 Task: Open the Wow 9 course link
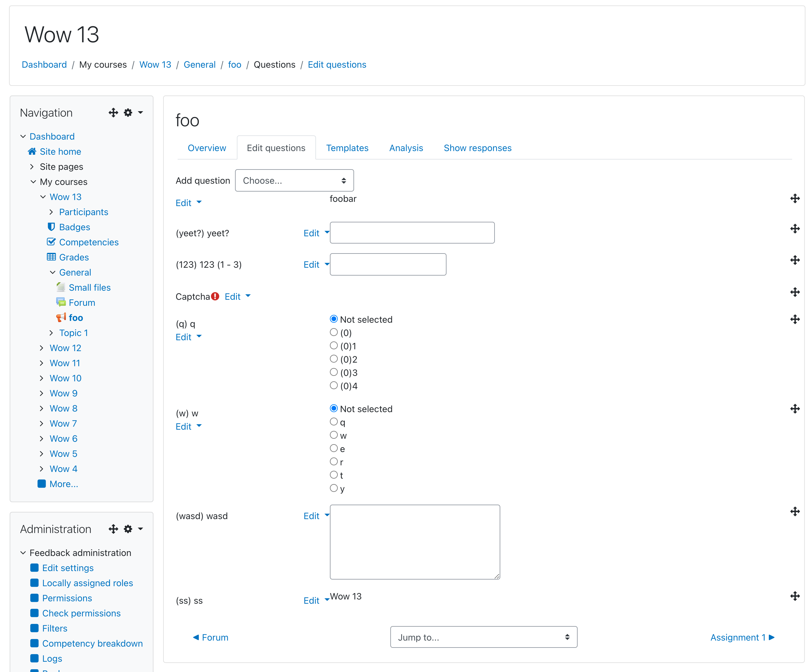63,393
